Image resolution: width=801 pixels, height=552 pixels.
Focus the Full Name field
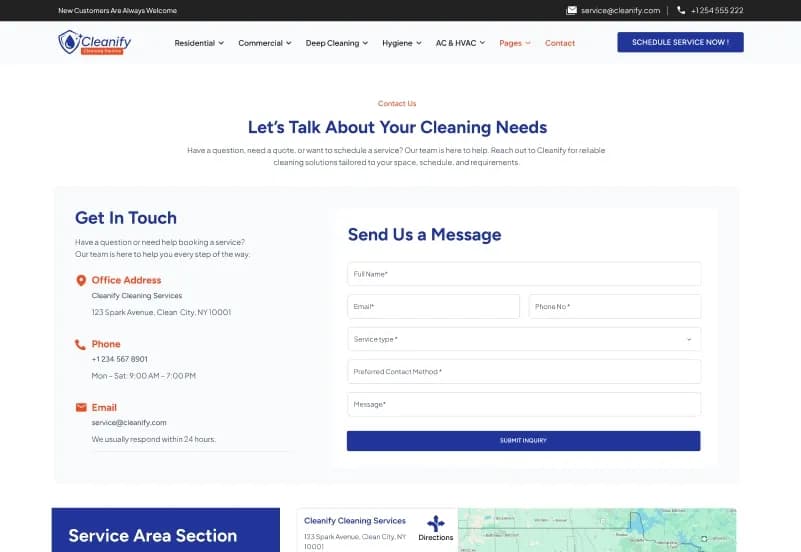[x=524, y=274]
